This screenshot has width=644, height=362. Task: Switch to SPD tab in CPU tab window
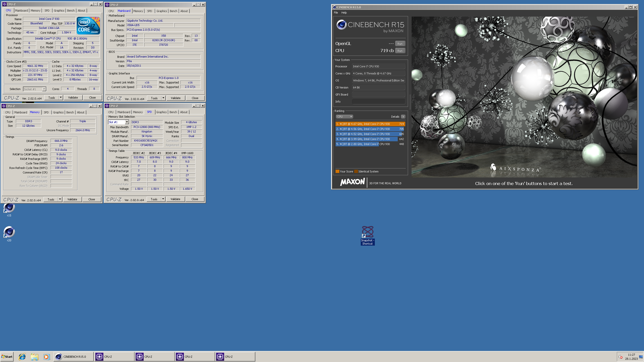tap(47, 11)
